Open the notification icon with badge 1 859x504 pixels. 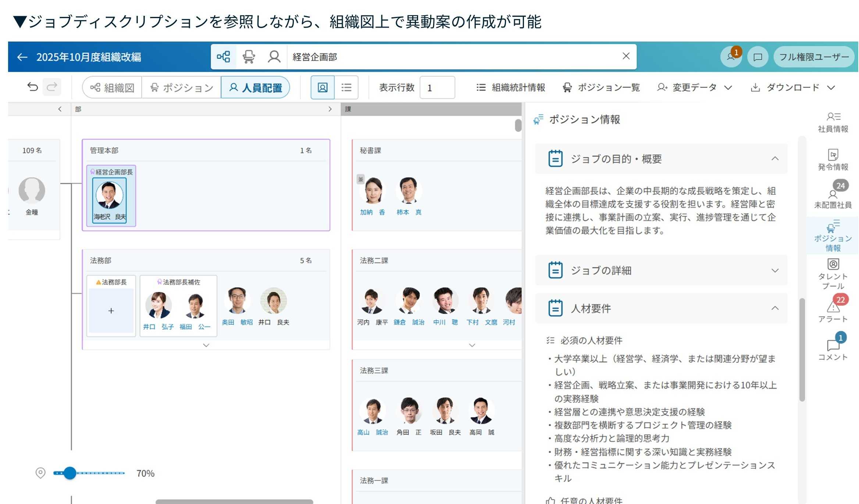coord(731,57)
